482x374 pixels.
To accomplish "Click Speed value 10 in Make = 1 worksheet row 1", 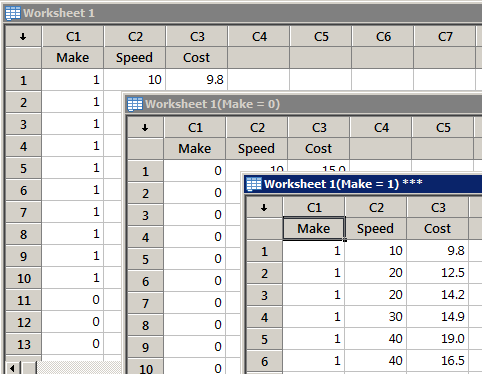I will tap(376, 251).
